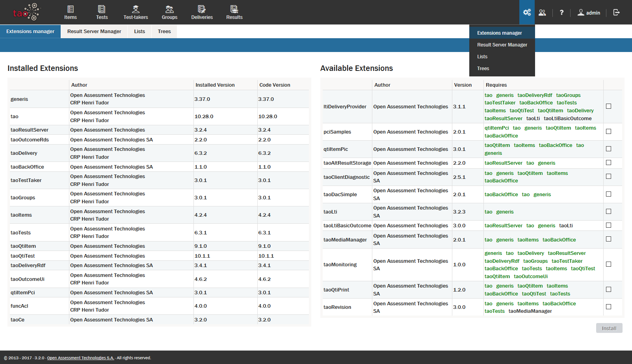
Task: Click the logout icon
Action: (617, 13)
